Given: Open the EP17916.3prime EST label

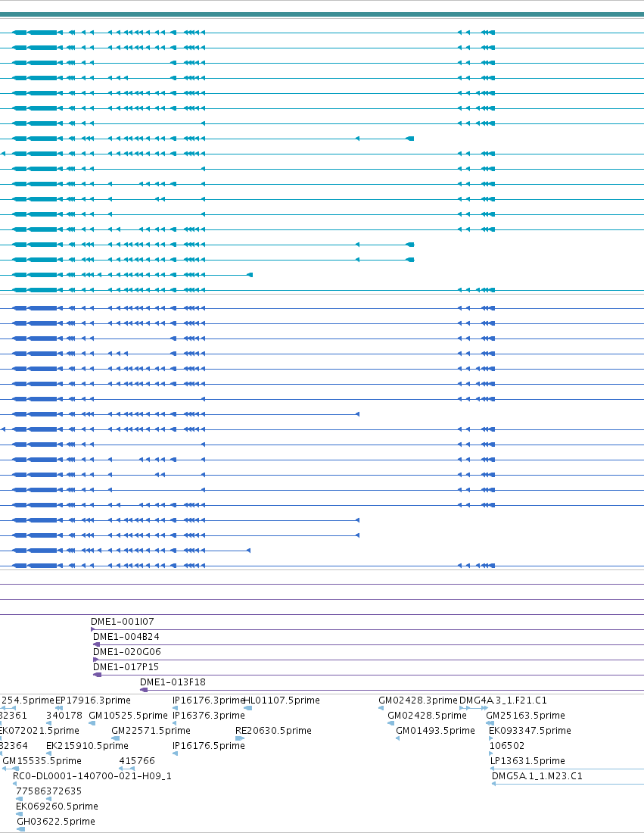Looking at the screenshot, I should point(93,700).
